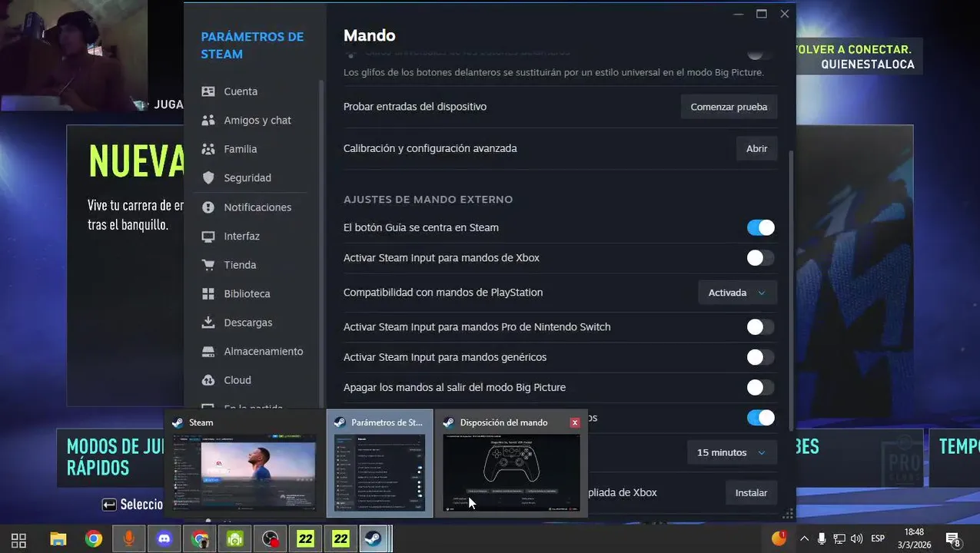Click the Cloud icon in sidebar
980x553 pixels.
(208, 380)
